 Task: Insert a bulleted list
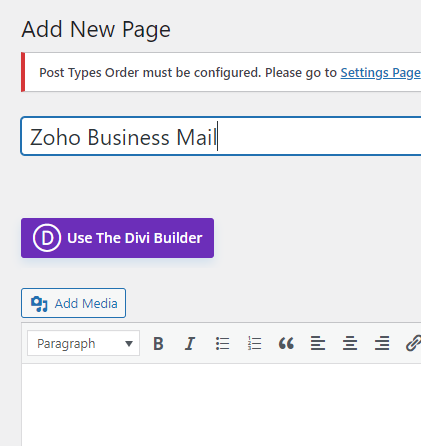222,343
